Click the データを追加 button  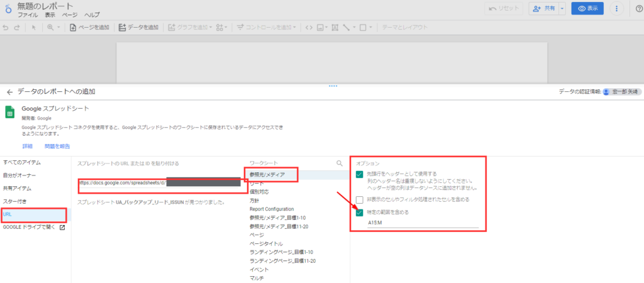[x=138, y=28]
